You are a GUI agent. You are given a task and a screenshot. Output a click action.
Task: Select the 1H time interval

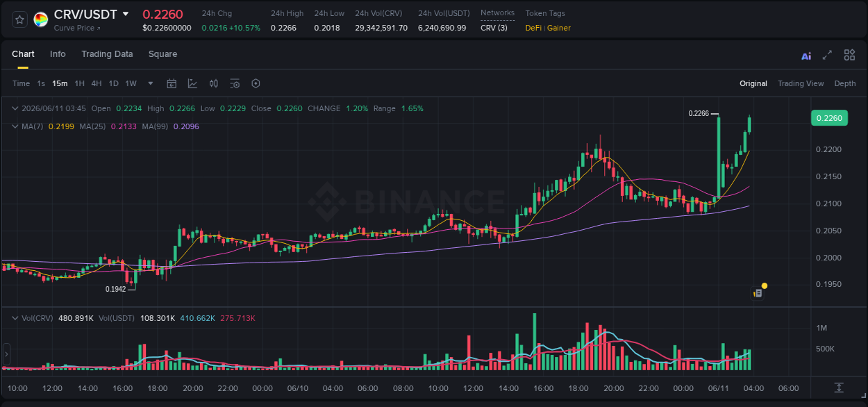pyautogui.click(x=79, y=83)
